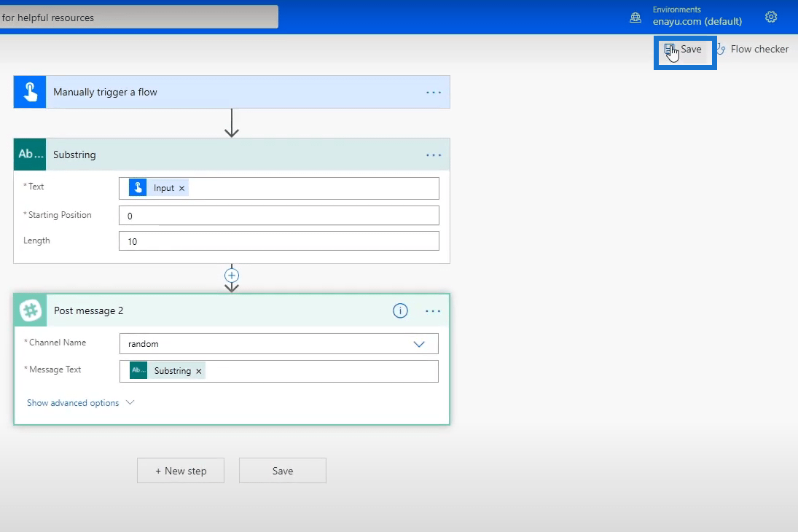Remove the Input token from Text field
This screenshot has width=798, height=532.
181,188
